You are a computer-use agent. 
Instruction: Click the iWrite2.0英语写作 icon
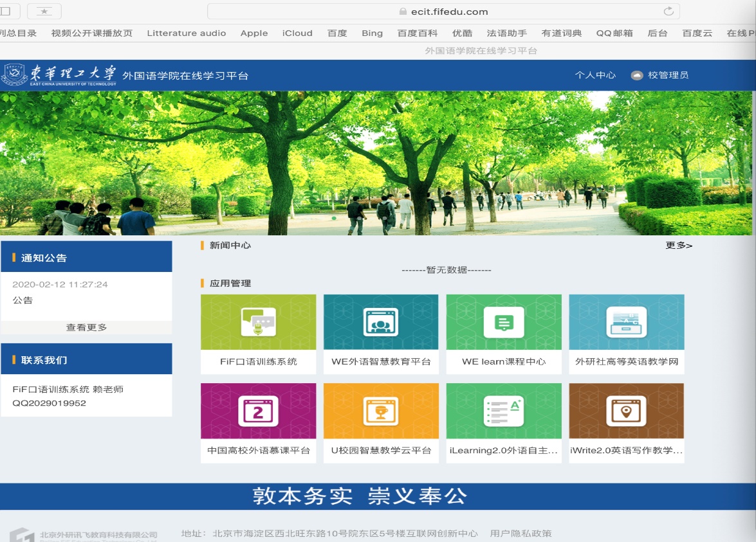point(626,411)
